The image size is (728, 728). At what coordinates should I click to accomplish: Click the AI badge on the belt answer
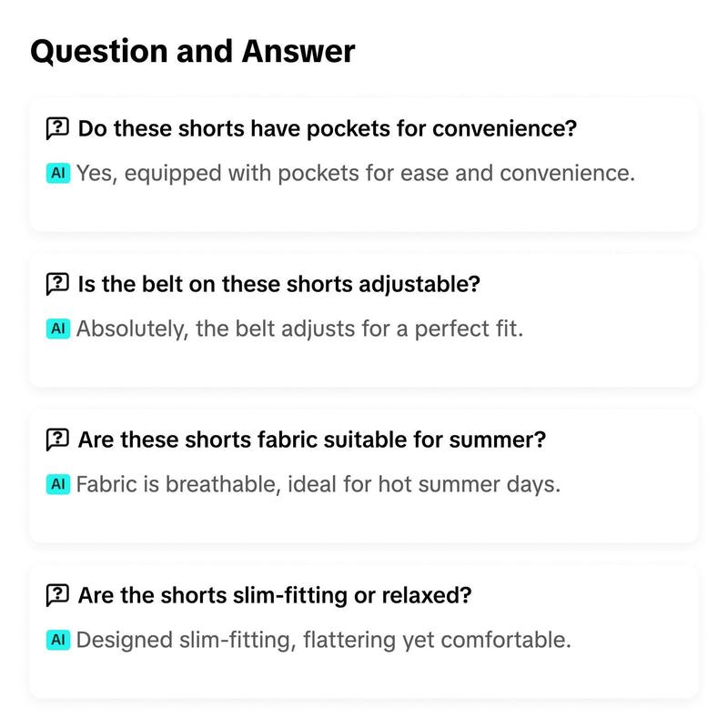(58, 329)
